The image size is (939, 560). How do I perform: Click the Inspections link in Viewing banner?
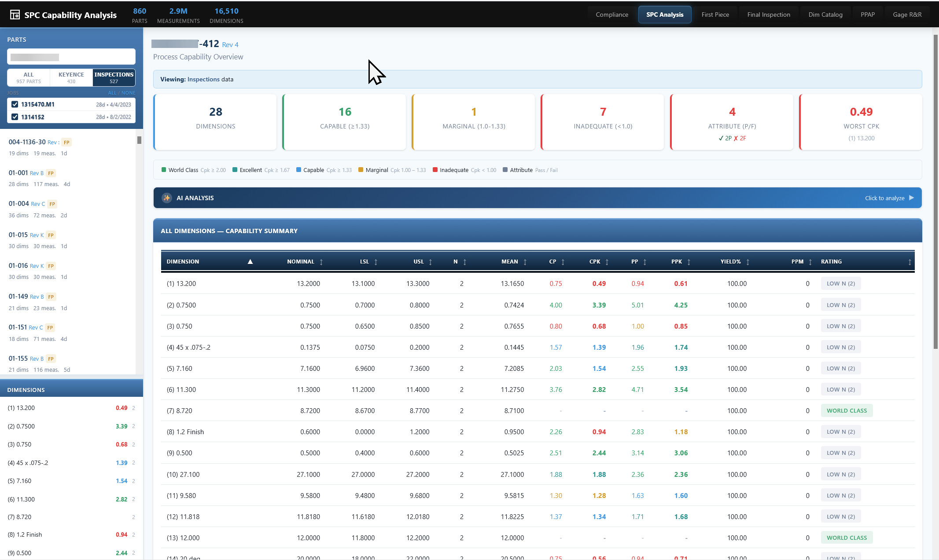click(203, 79)
